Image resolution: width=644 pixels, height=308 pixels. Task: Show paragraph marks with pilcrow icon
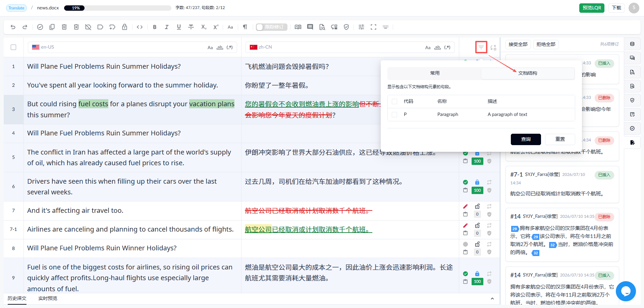(245, 27)
